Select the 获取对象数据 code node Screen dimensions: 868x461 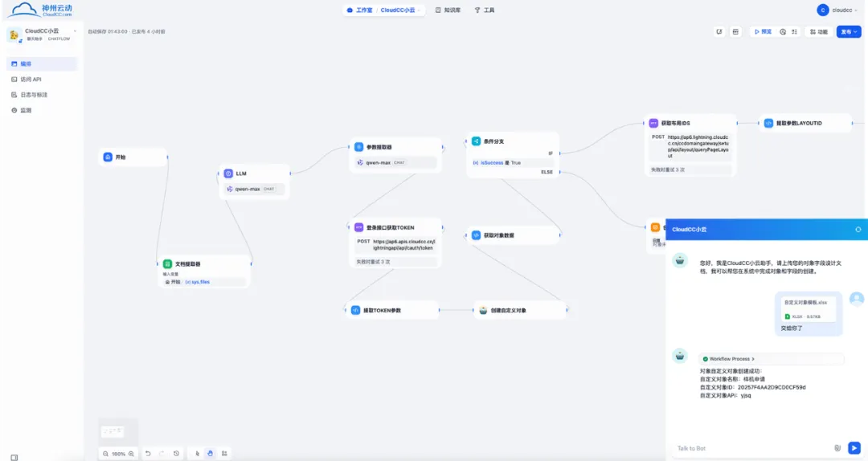[x=513, y=235]
